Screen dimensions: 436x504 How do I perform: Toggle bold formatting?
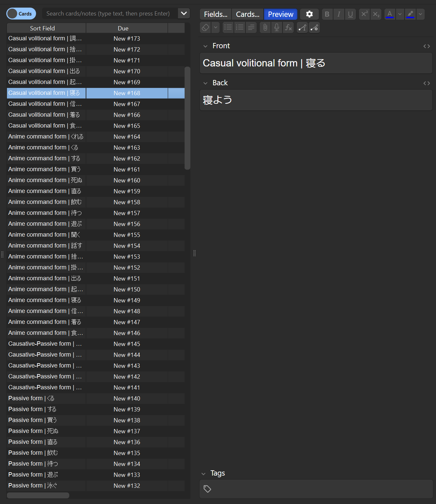pyautogui.click(x=327, y=14)
